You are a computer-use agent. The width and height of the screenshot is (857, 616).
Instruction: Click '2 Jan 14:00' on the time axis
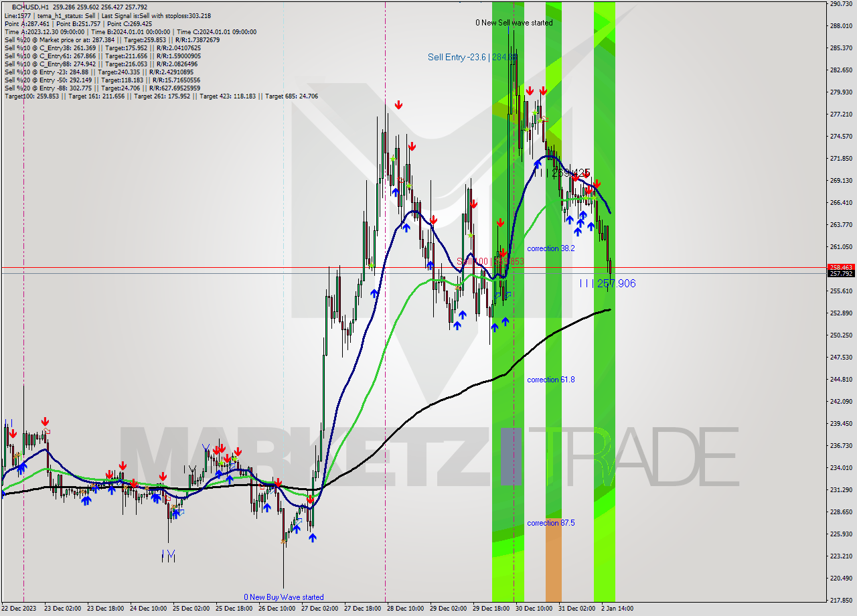[x=619, y=609]
